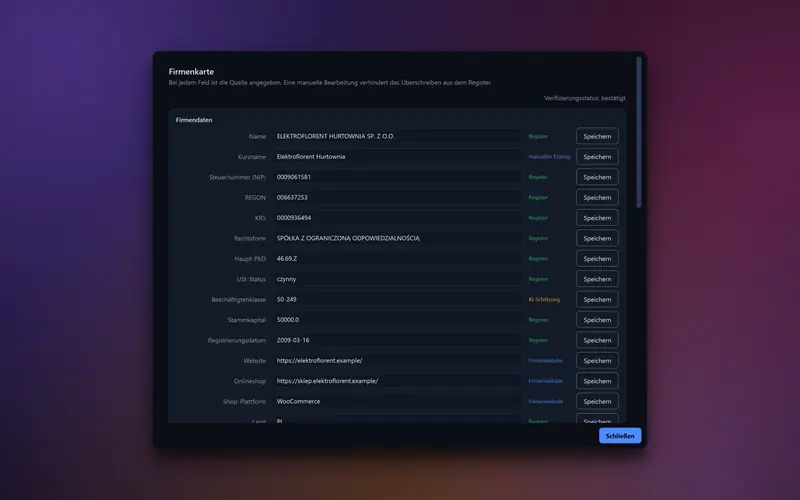Save the Registrierungsdatum field

(x=597, y=340)
